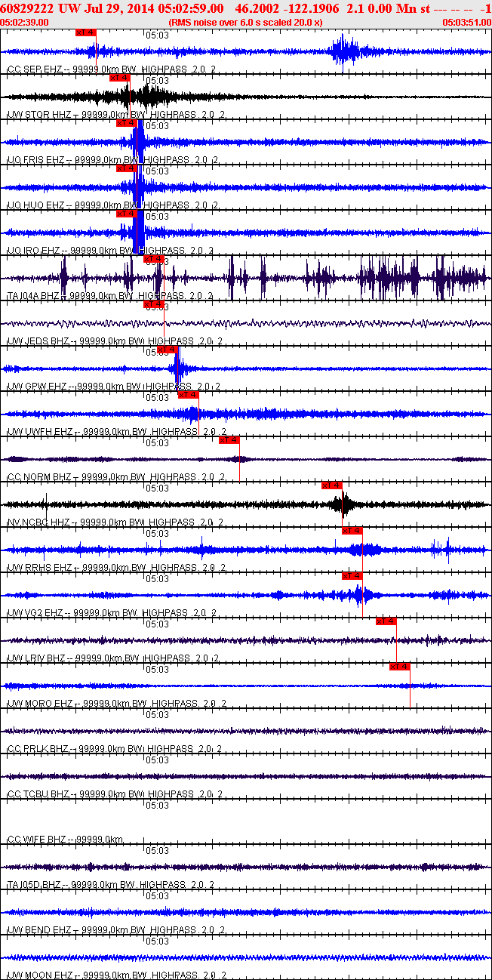Image resolution: width=492 pixels, height=980 pixels.
Task: Click the UW GPW EHZ station label
Action: pos(113,386)
